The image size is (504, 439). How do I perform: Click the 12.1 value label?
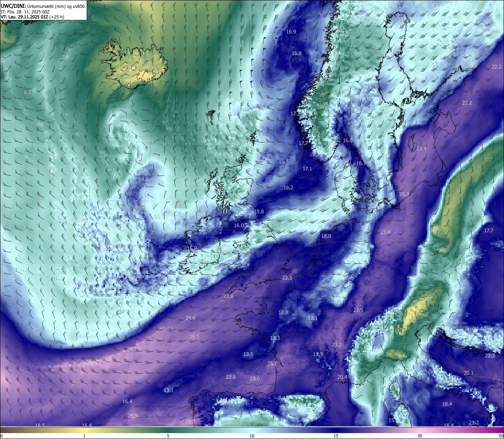click(x=313, y=318)
